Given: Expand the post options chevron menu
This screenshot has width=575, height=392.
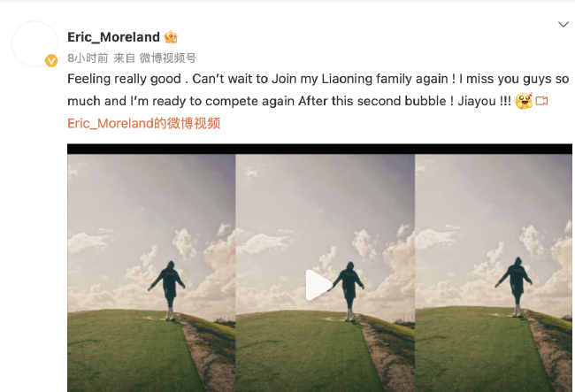Looking at the screenshot, I should tap(563, 25).
